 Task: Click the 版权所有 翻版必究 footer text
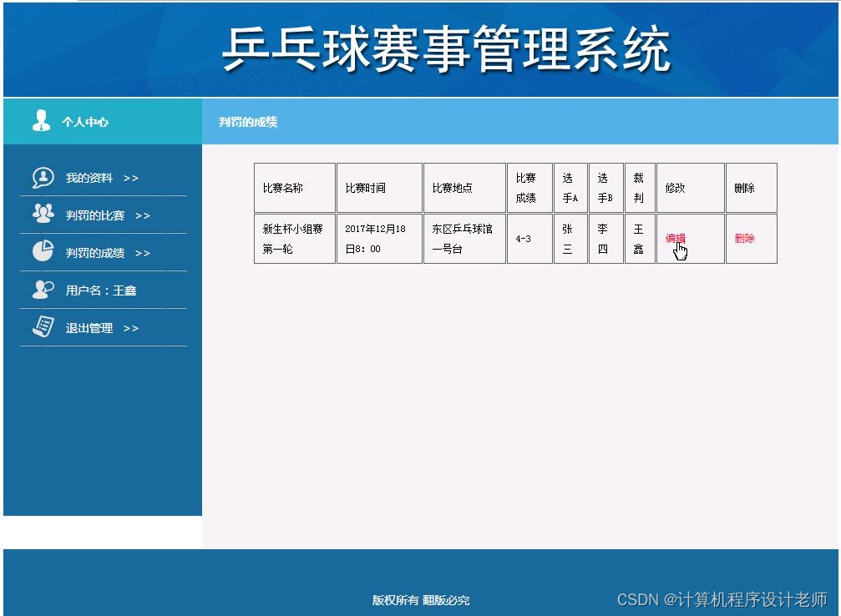[421, 600]
